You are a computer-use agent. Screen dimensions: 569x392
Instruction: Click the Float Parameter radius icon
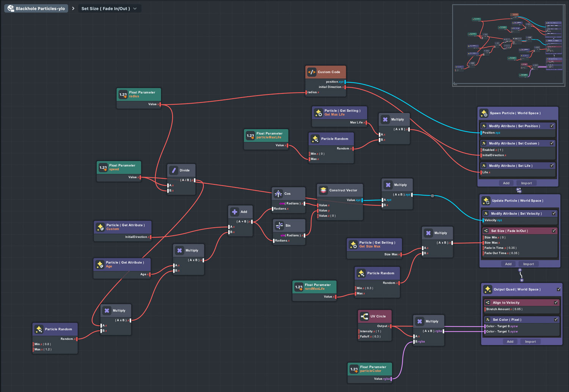123,94
